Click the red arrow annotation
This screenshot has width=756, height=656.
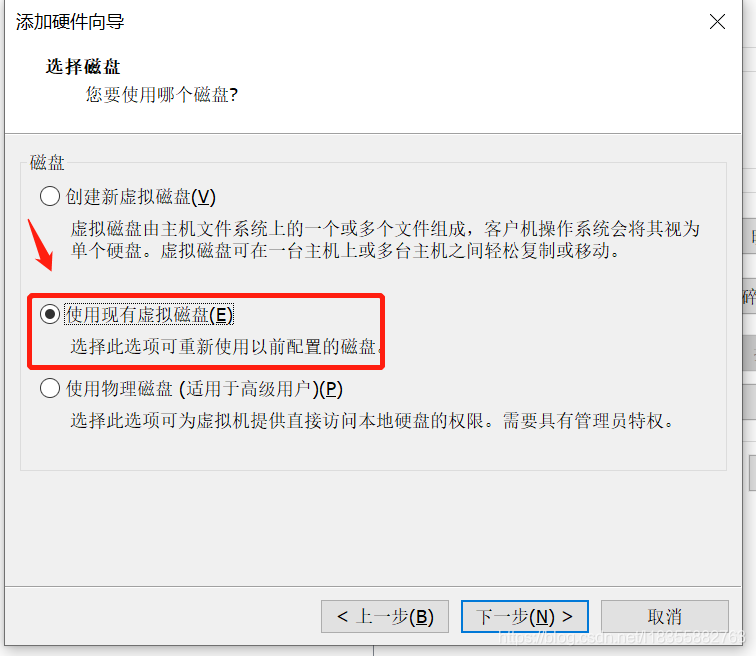tap(40, 245)
